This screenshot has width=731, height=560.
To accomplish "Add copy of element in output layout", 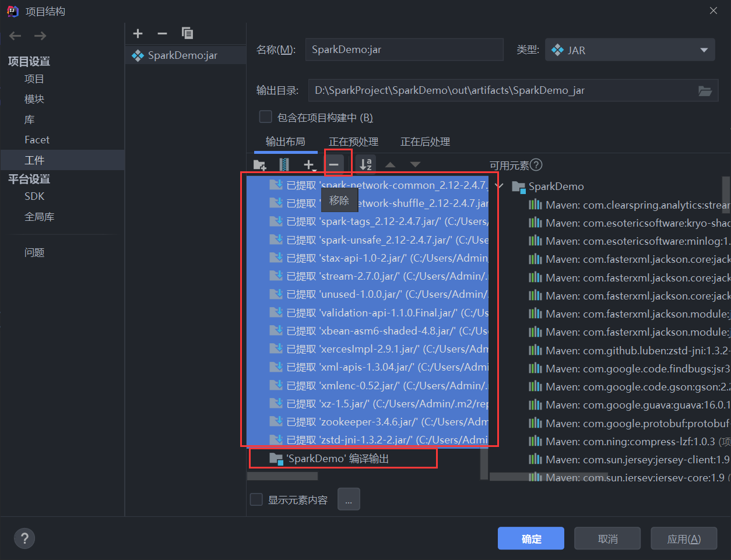I will click(x=309, y=165).
